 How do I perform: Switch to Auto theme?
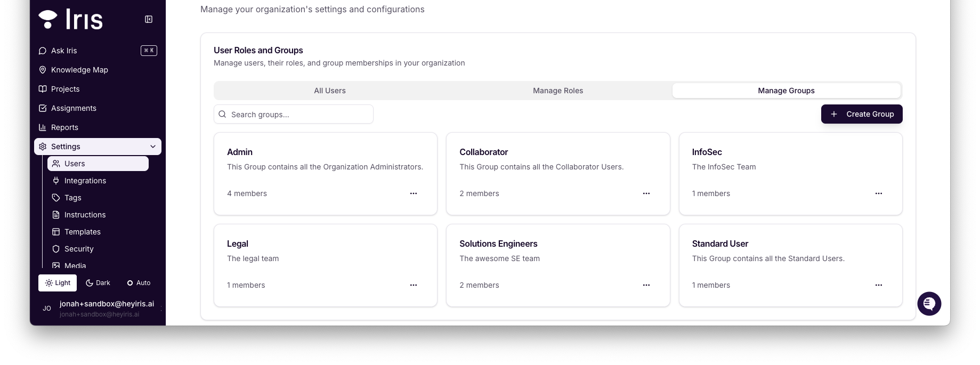tap(139, 283)
